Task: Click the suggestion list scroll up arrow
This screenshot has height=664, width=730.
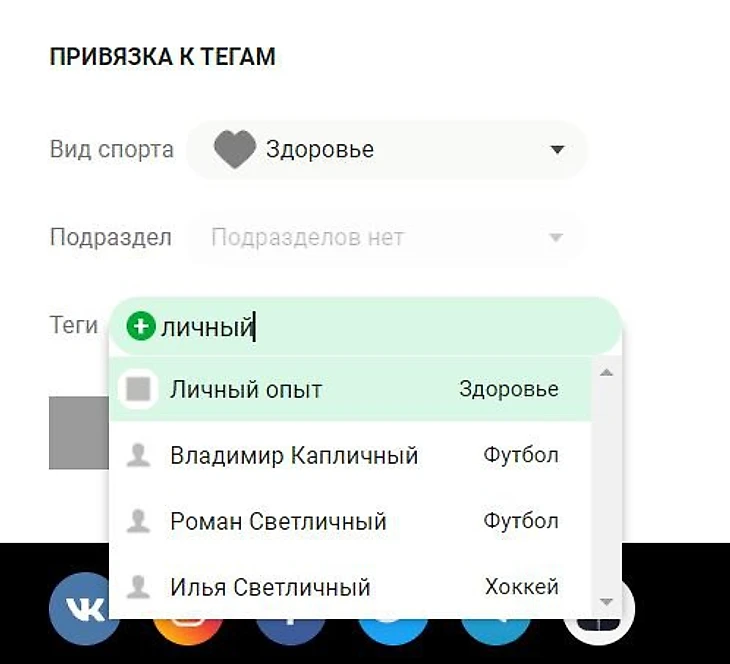Action: coord(606,373)
